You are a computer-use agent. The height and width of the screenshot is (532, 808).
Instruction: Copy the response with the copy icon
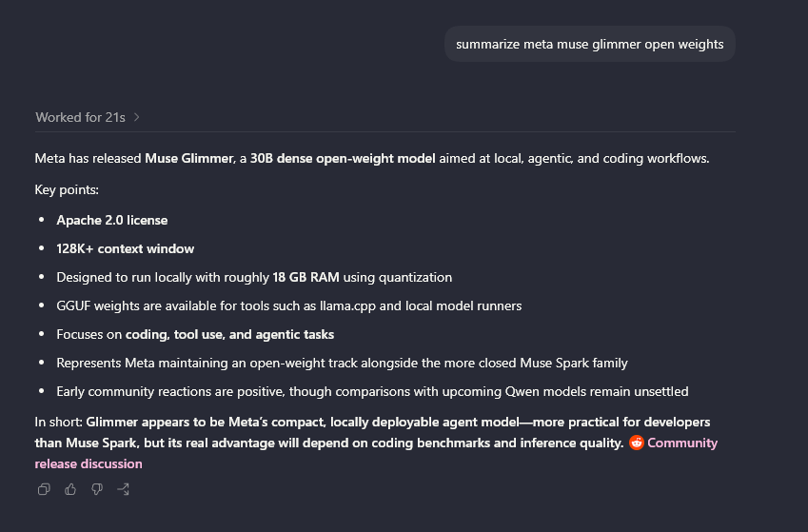pyautogui.click(x=44, y=489)
